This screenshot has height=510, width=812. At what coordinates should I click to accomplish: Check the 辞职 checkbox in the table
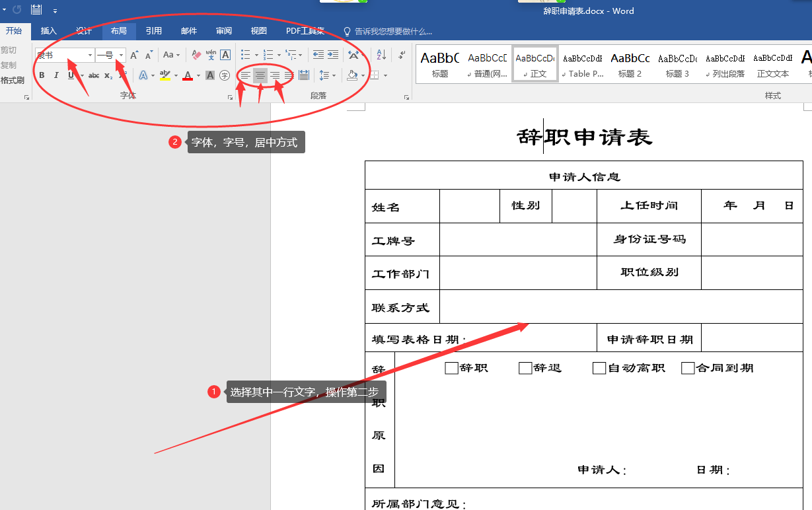click(452, 367)
